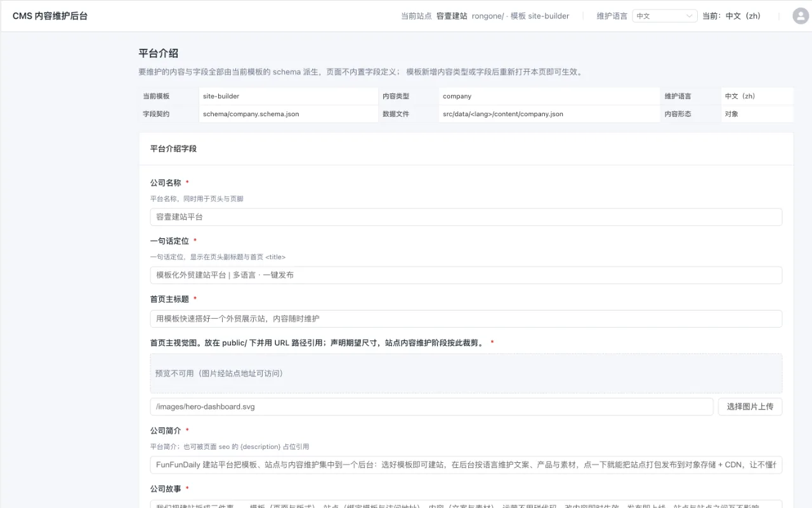Click the 公司简介 field label
Viewport: 812px width, 508px height.
[166, 431]
